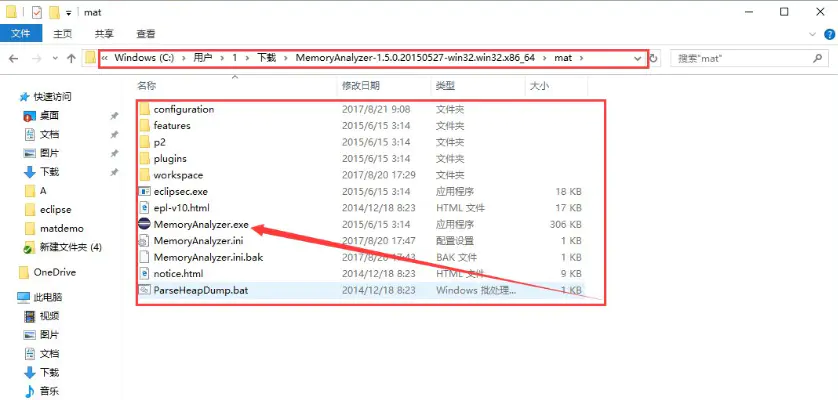The image size is (838, 400).
Task: Open 图片 under 此电脑
Action: (x=49, y=335)
